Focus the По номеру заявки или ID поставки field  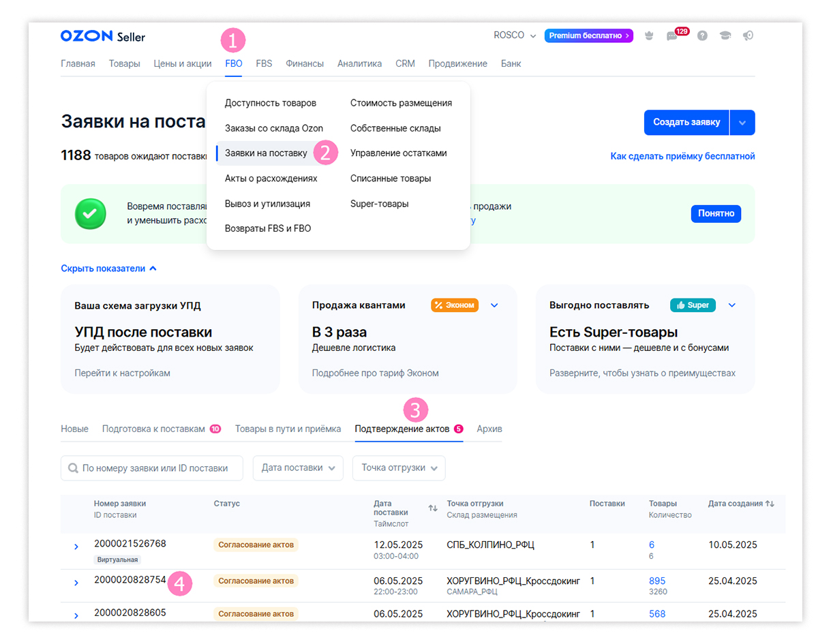coord(152,468)
